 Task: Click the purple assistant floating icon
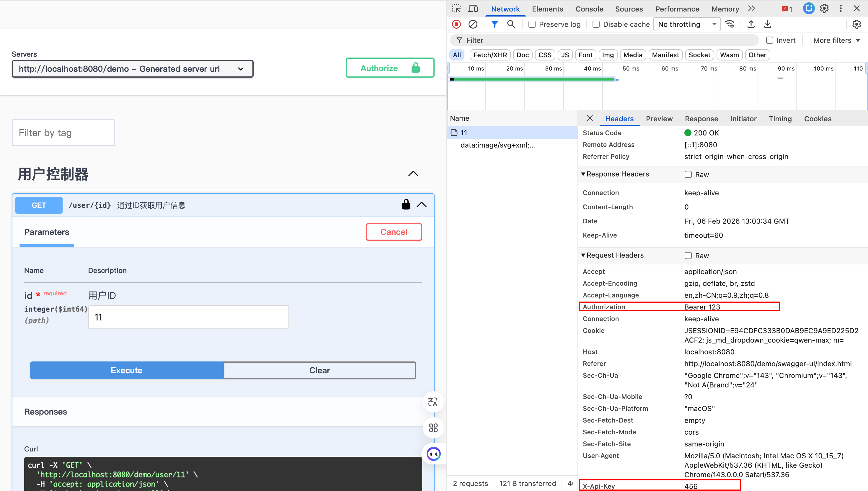coord(433,454)
